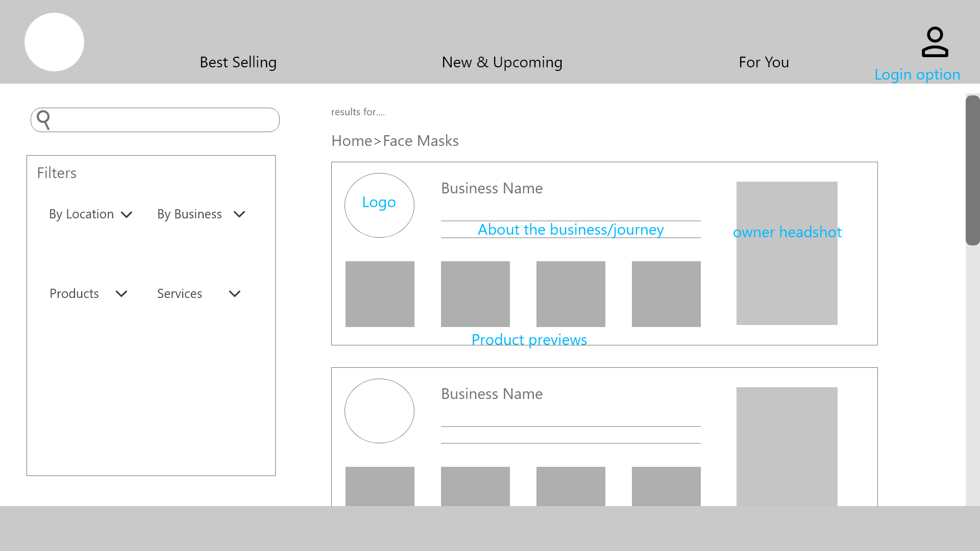Click the vertical scrollbar thumb

[972, 170]
